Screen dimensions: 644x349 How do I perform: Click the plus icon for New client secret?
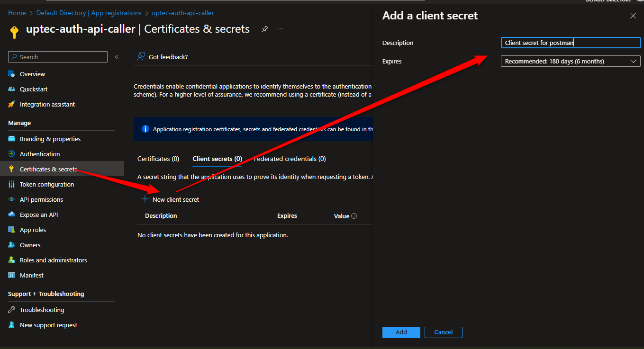[145, 199]
